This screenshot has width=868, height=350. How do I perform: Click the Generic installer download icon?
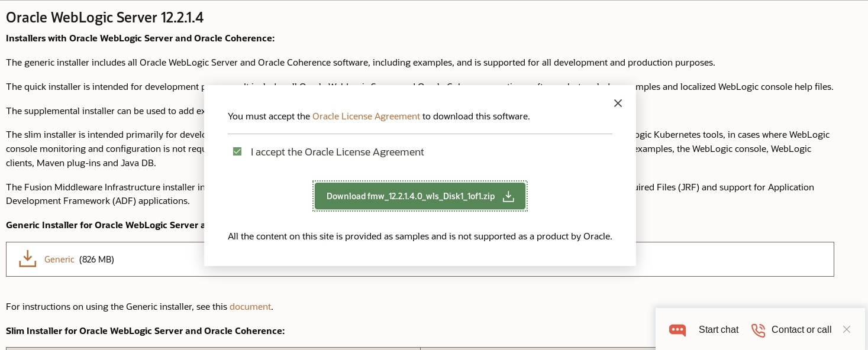[x=27, y=259]
